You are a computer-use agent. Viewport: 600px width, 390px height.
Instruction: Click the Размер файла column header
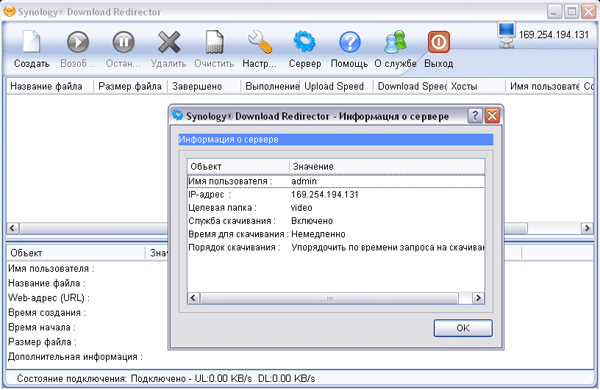[130, 86]
